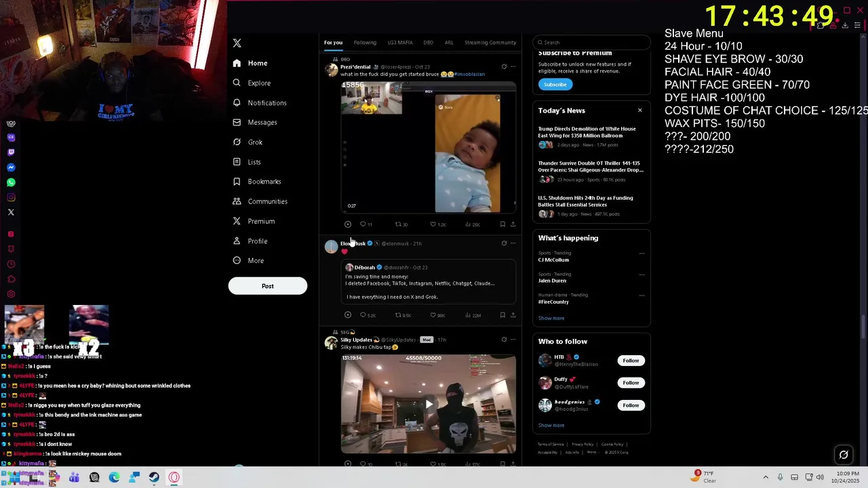Open the quoted Déborah post
Viewport: 868px width, 488px height.
(428, 282)
